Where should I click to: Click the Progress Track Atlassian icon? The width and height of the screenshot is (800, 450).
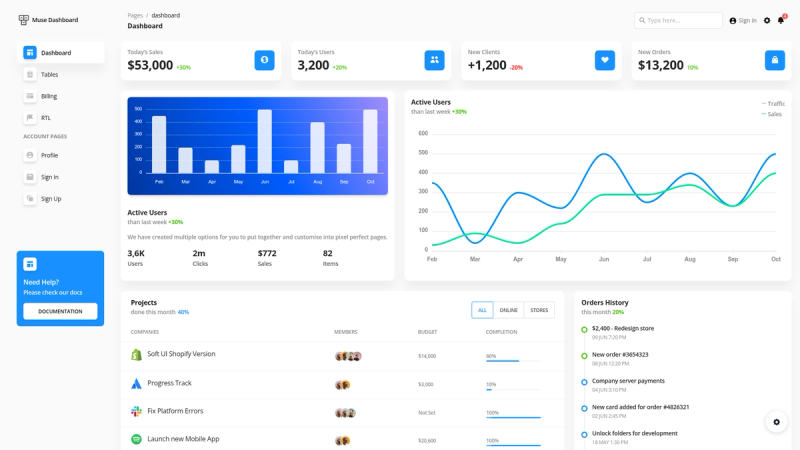click(136, 384)
